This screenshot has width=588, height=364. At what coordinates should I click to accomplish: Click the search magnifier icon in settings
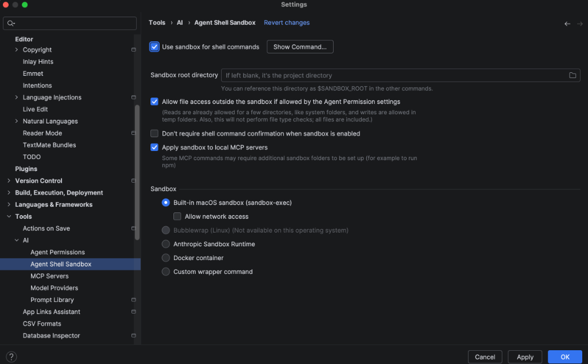[11, 24]
